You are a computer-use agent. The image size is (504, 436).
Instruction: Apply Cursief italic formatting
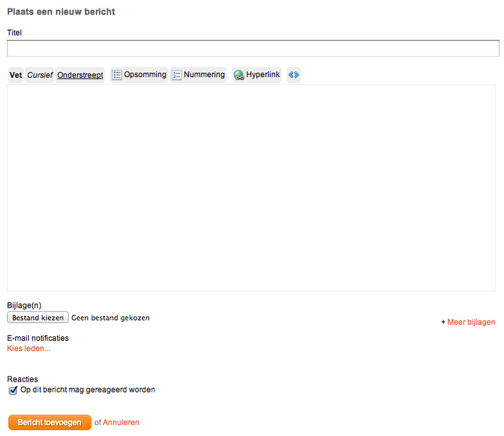[x=39, y=75]
